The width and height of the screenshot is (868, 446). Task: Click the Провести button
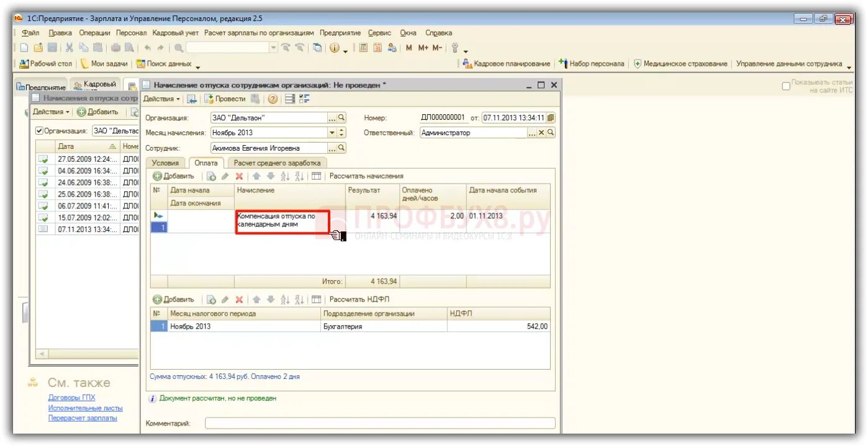(225, 99)
